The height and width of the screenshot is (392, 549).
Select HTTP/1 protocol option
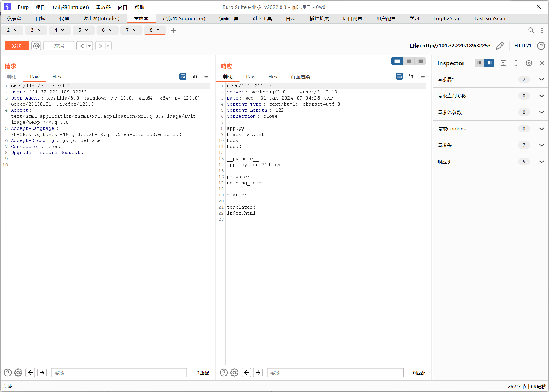[x=522, y=46]
